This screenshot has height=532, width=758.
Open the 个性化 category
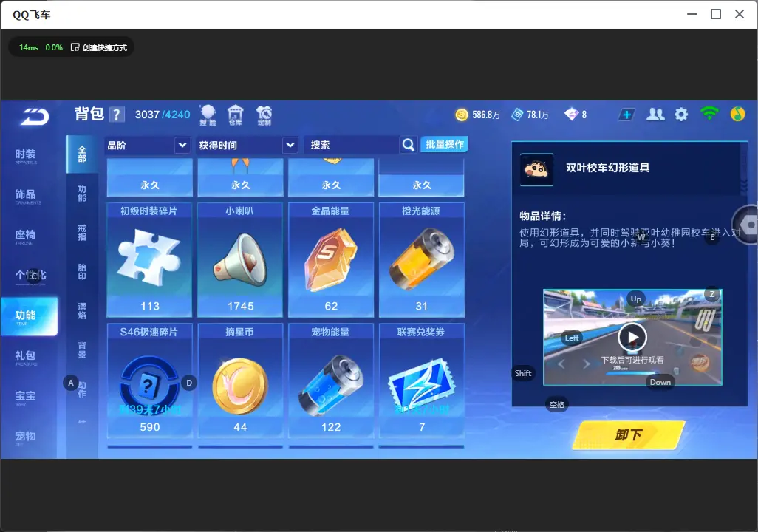tap(30, 276)
